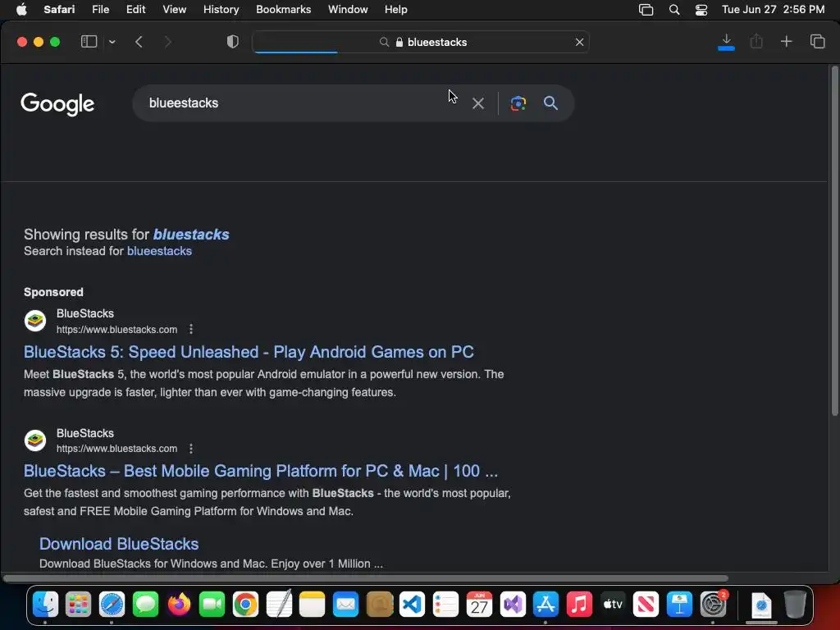Go back to the previous page
Image resolution: width=840 pixels, height=630 pixels.
pyautogui.click(x=139, y=42)
